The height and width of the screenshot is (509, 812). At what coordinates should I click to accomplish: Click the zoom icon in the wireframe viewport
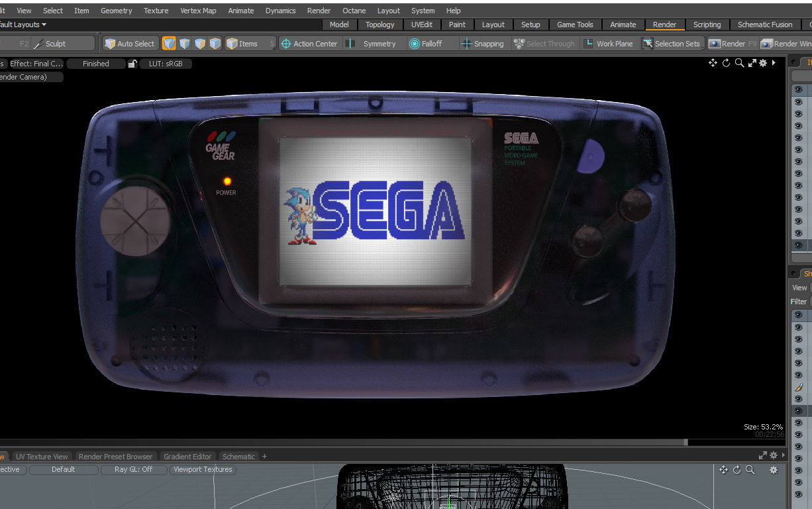tap(750, 469)
